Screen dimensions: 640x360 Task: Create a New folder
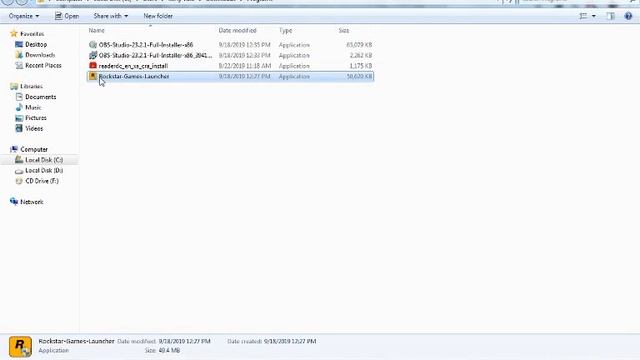point(158,16)
